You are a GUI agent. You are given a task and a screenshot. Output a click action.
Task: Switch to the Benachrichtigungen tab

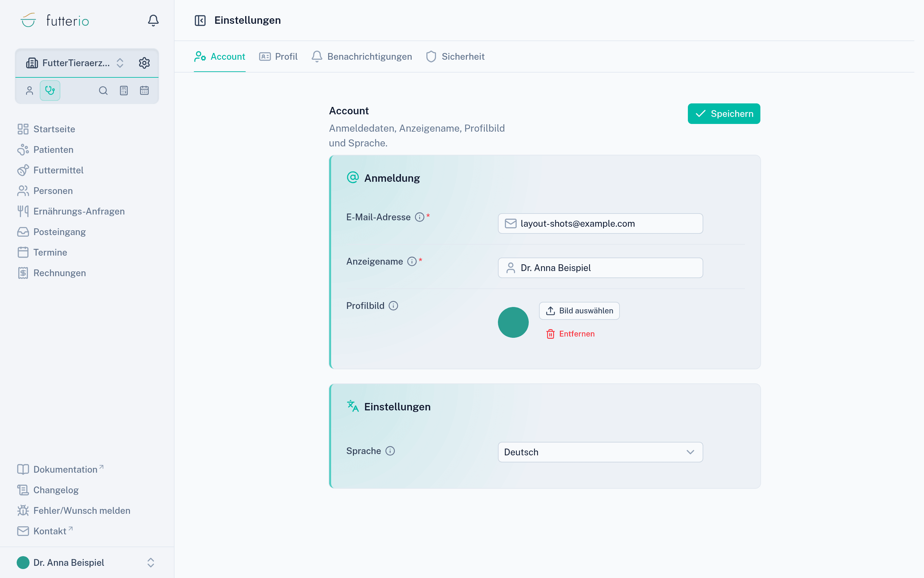pyautogui.click(x=362, y=57)
